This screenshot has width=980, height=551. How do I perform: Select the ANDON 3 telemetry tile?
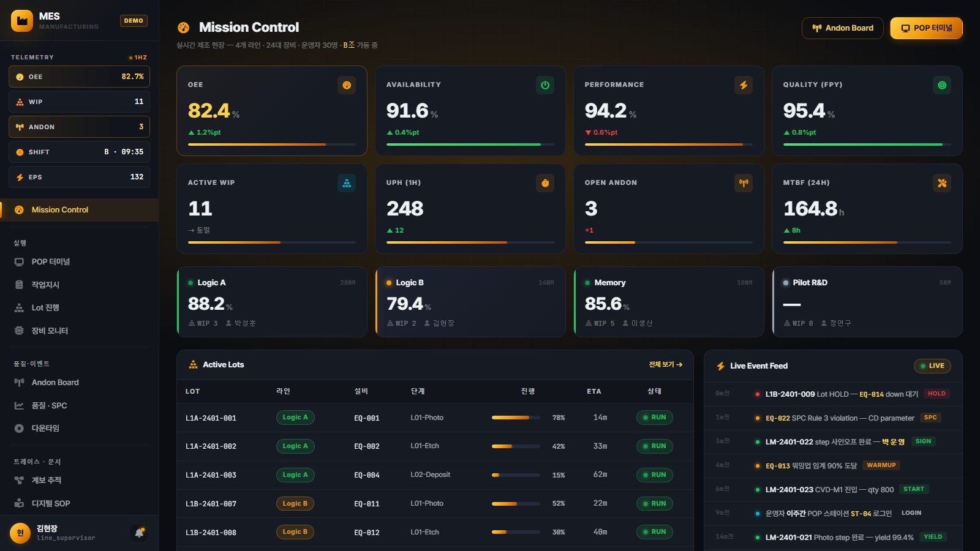pyautogui.click(x=79, y=127)
